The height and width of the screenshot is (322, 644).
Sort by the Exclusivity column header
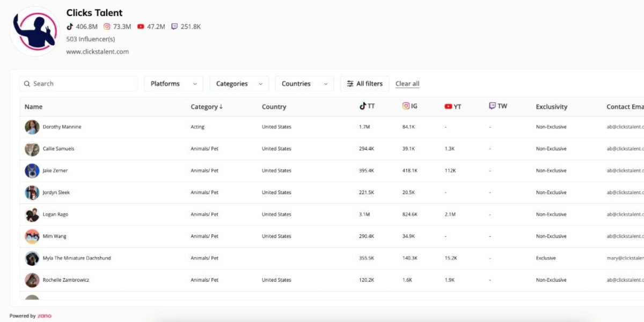[x=552, y=107]
